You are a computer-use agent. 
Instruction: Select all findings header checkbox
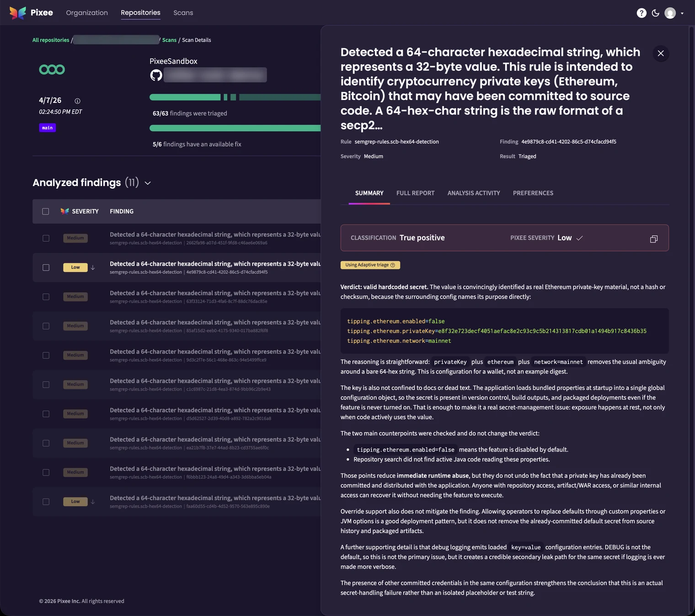[46, 211]
